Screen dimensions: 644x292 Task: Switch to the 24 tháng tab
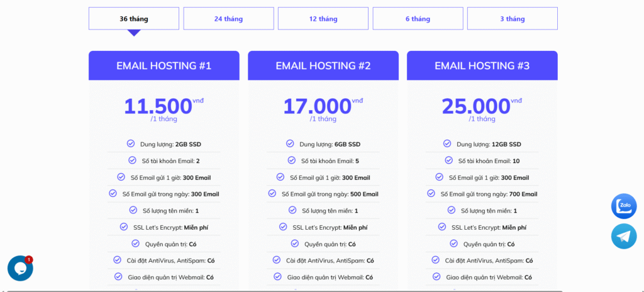tap(228, 19)
